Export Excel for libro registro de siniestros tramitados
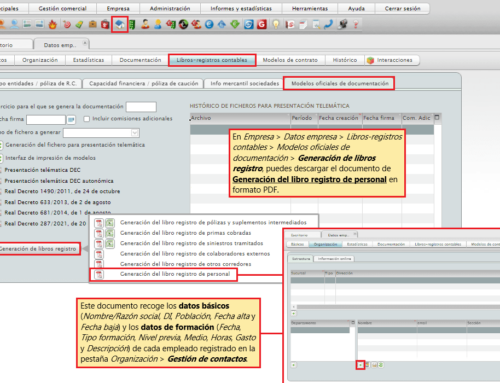Viewport: 500px width, 383px height. 110,243
